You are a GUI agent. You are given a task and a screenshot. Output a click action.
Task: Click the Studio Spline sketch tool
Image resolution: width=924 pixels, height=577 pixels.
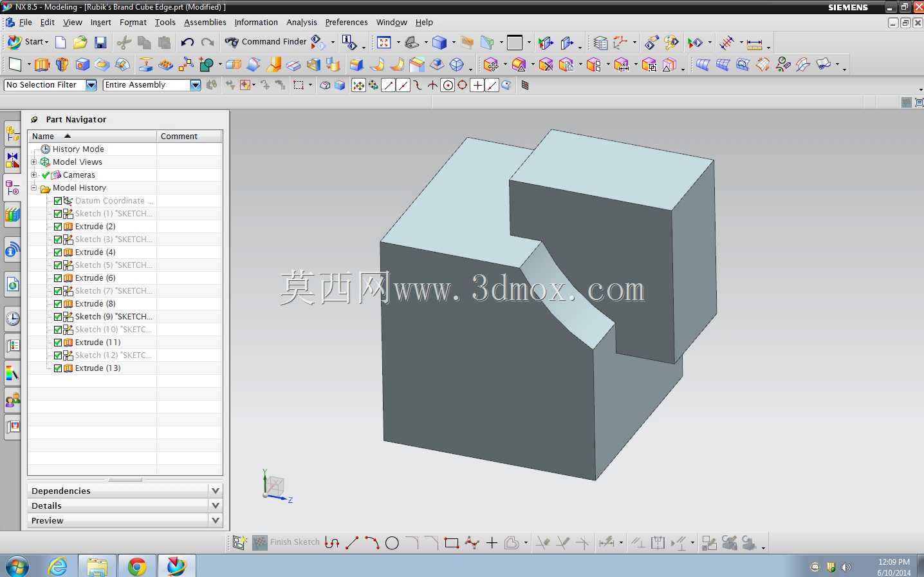472,543
